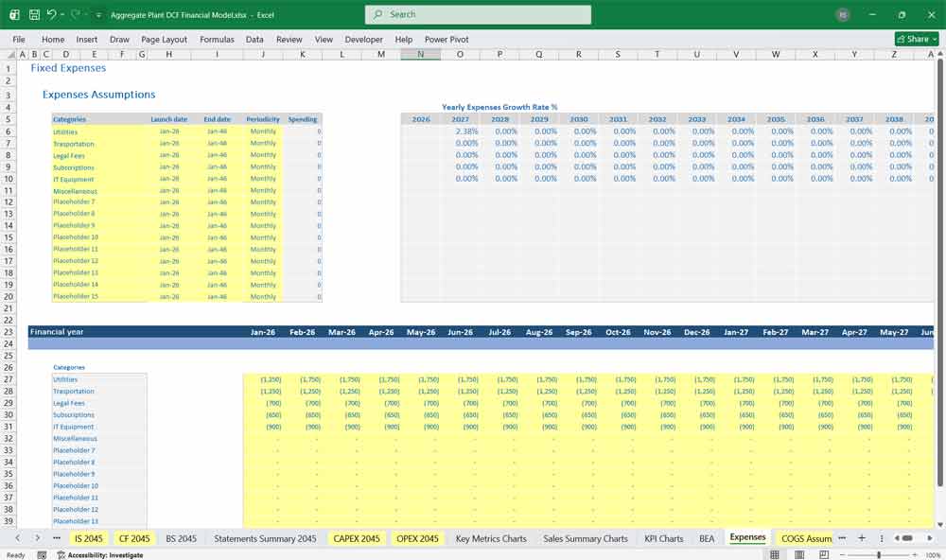This screenshot has width=946, height=560.
Task: Open the Data ribbon tab
Action: click(254, 39)
